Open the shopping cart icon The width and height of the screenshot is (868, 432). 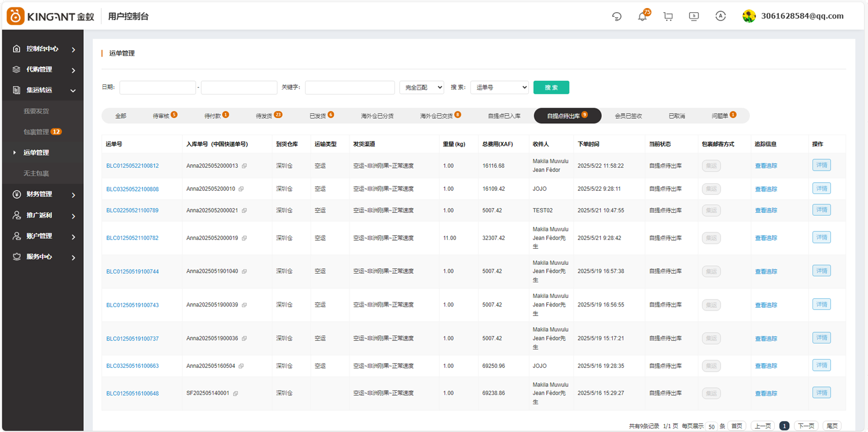coord(668,17)
